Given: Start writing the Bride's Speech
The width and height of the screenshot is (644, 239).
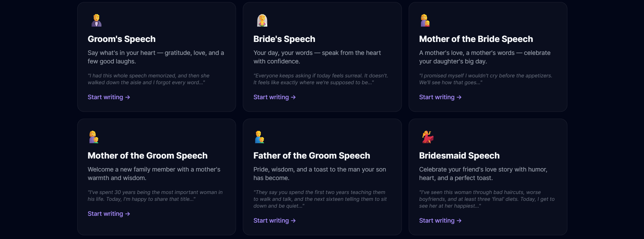Looking at the screenshot, I should pos(271,97).
